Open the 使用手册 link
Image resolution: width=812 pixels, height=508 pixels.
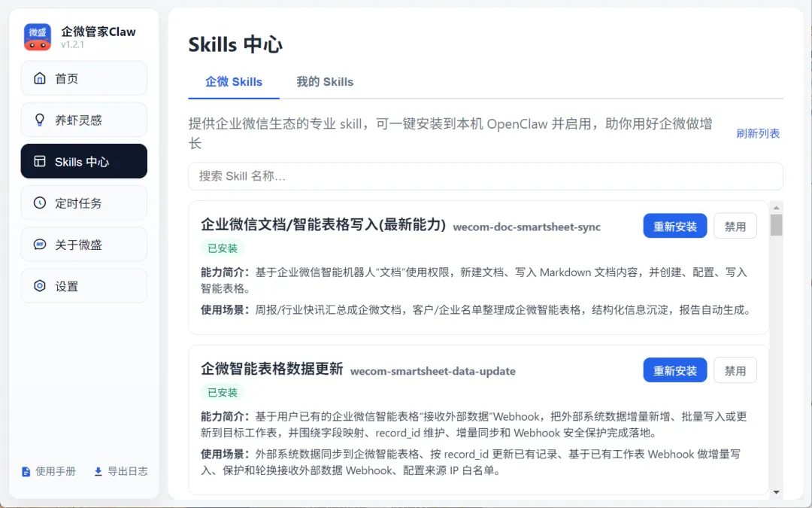point(49,472)
